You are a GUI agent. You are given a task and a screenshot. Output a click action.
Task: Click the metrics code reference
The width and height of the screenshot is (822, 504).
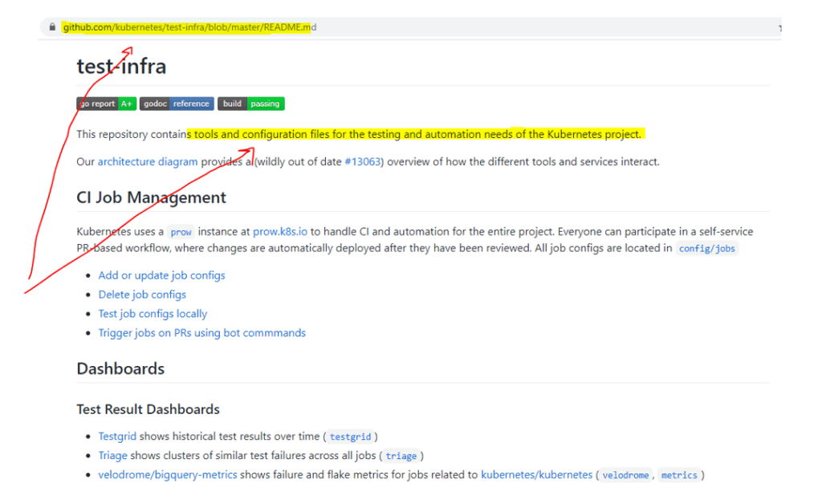pyautogui.click(x=679, y=475)
